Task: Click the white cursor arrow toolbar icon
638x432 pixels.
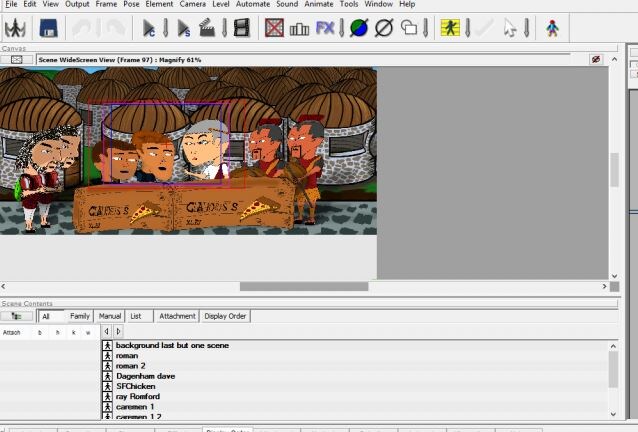Action: pos(509,28)
